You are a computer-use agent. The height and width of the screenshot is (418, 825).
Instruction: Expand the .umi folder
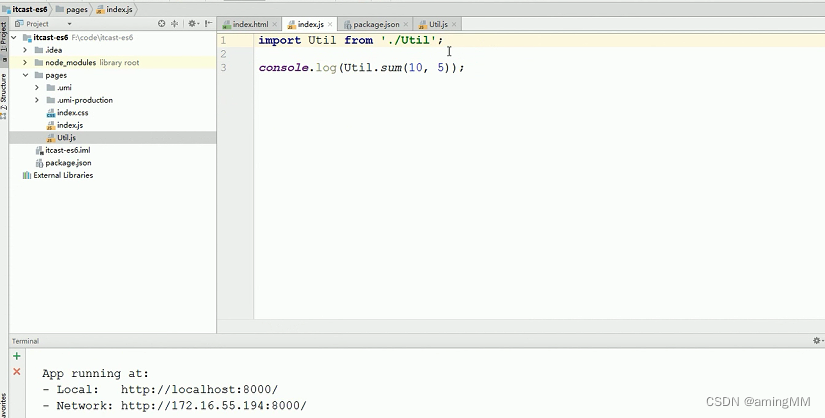point(37,87)
